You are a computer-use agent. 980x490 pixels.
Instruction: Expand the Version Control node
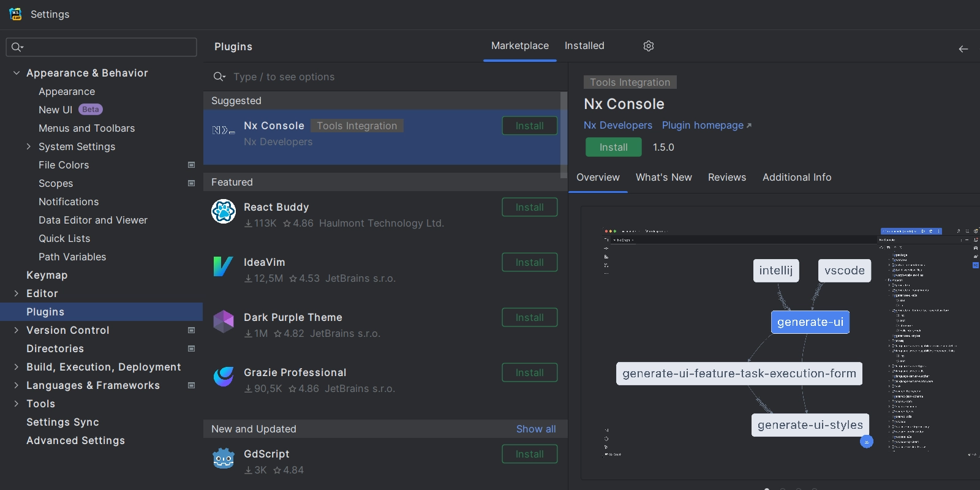coord(17,330)
